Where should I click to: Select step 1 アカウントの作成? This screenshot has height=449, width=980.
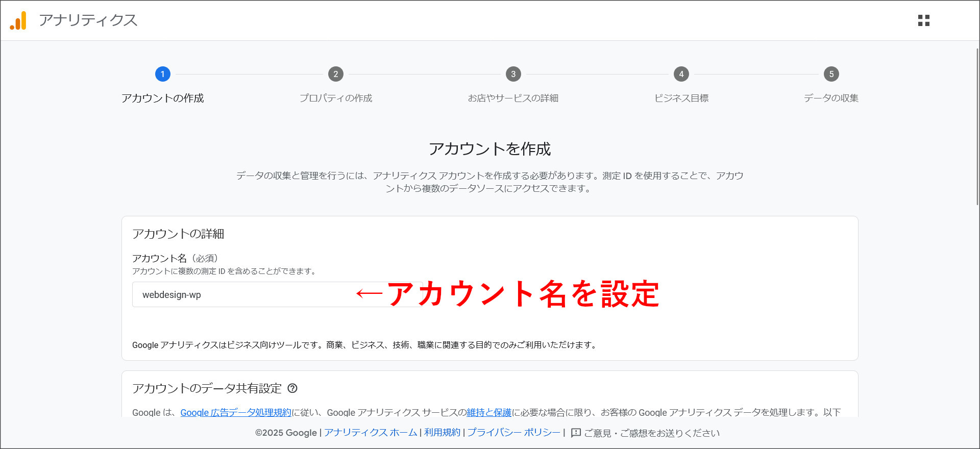click(x=162, y=85)
